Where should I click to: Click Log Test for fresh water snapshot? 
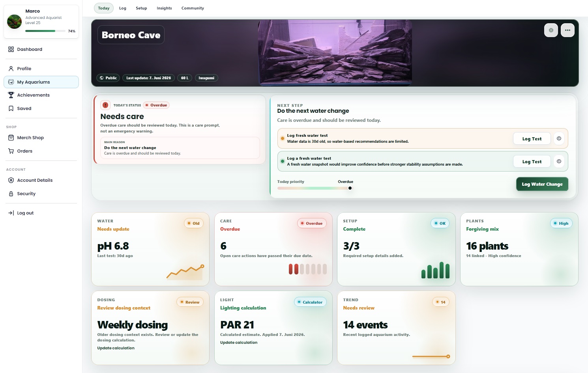point(532,162)
